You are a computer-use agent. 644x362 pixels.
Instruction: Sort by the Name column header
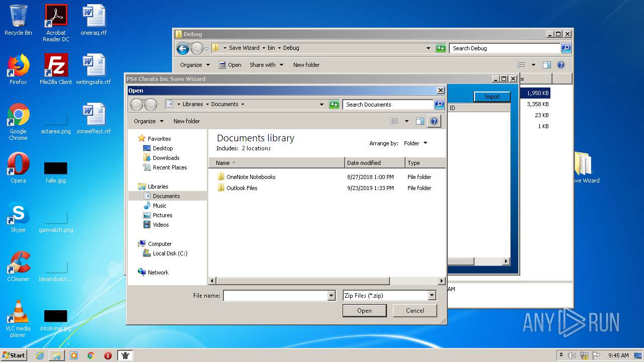277,163
